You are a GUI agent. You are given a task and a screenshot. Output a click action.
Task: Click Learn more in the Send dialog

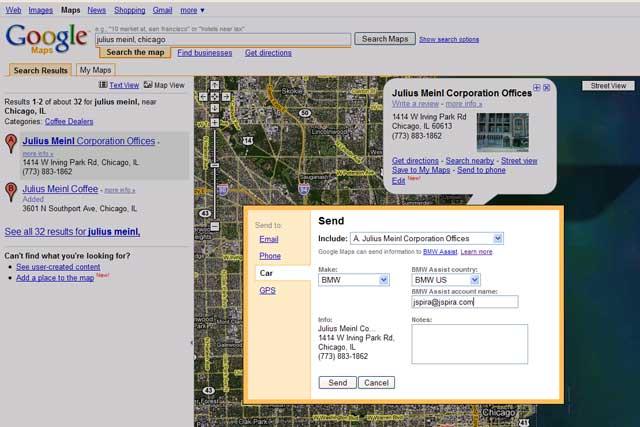pos(476,252)
